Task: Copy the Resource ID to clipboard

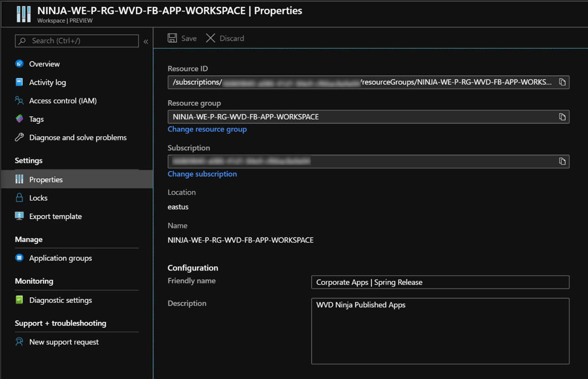Action: (x=562, y=82)
